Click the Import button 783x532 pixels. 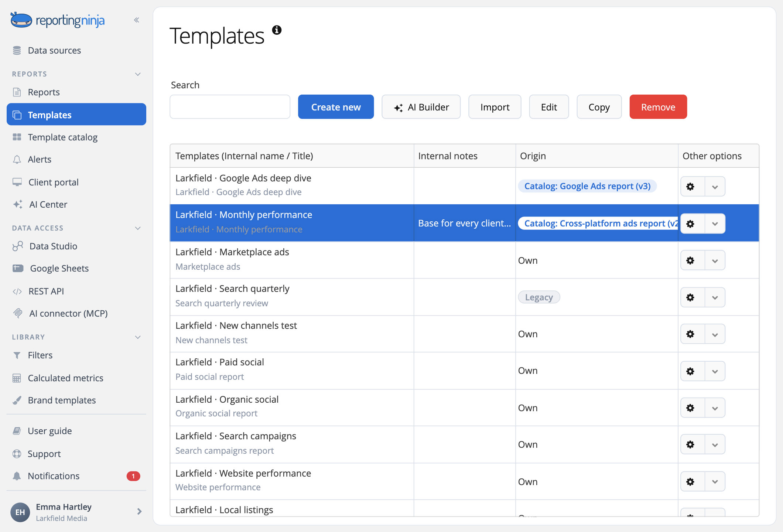tap(495, 107)
